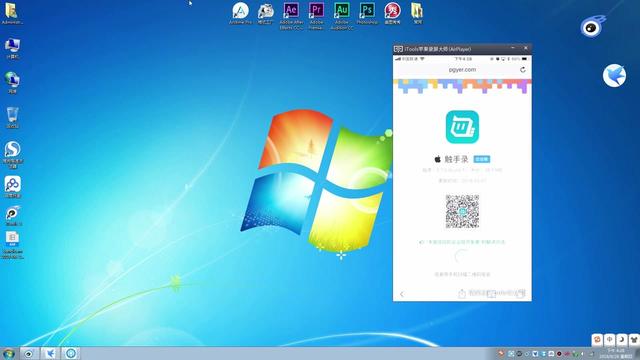Launch the Photoshop desktop shortcut

(x=367, y=13)
